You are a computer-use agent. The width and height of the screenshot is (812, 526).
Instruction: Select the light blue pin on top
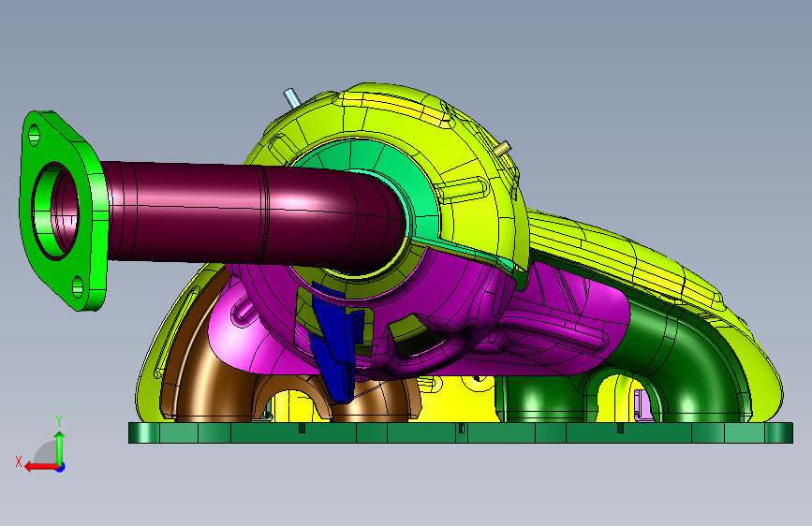291,97
